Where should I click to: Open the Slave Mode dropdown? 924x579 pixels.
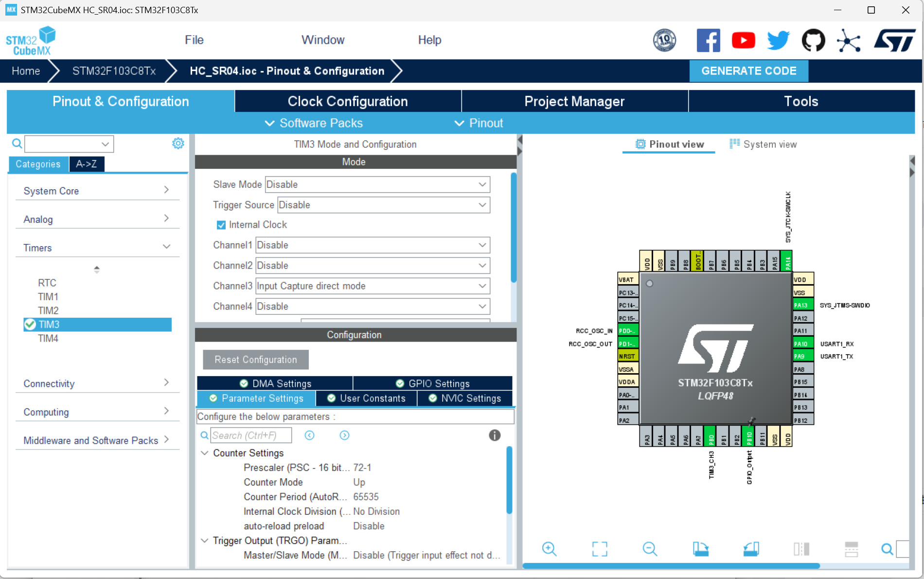(x=377, y=184)
